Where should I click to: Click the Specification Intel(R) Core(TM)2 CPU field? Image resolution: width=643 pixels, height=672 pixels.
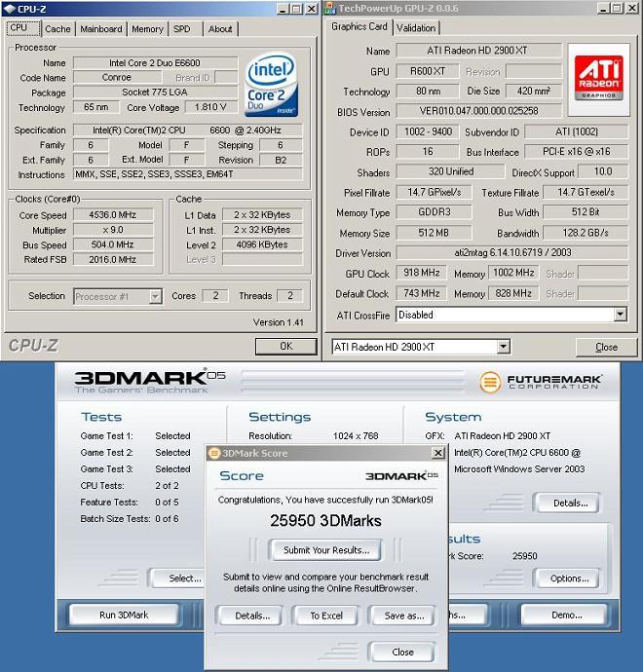tap(188, 130)
